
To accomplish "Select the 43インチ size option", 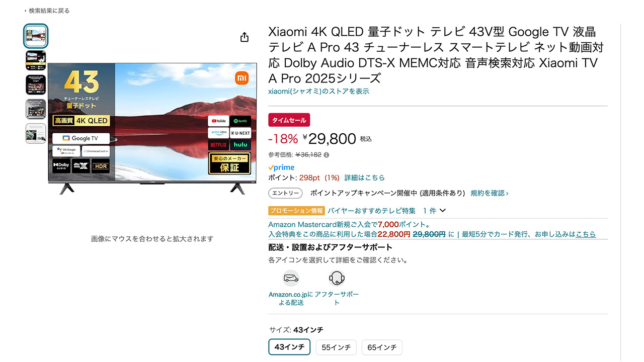I will (x=289, y=347).
